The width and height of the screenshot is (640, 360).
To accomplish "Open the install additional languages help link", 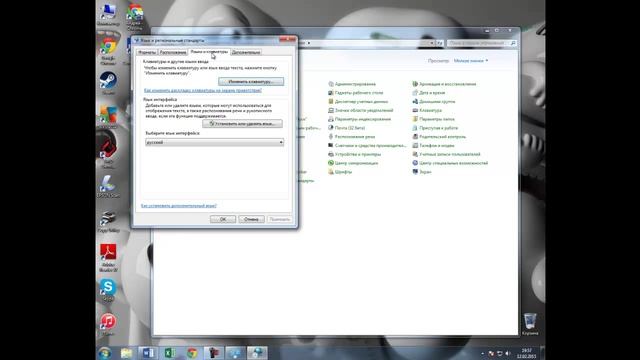I will point(179,206).
